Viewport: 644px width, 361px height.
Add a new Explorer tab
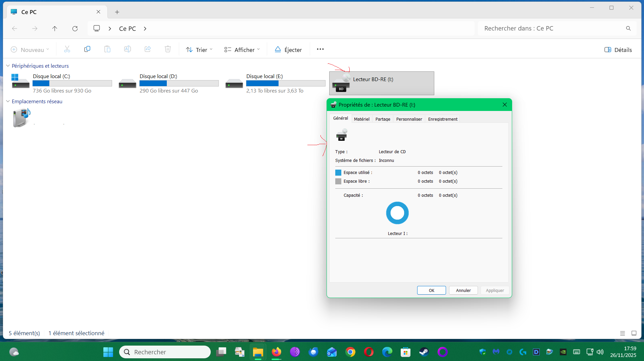(x=117, y=12)
